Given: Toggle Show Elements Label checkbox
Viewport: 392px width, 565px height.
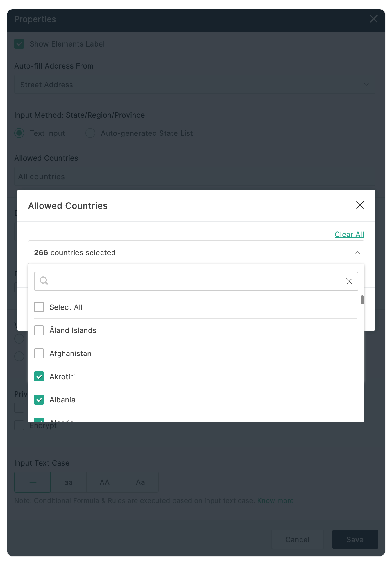Looking at the screenshot, I should click(19, 44).
